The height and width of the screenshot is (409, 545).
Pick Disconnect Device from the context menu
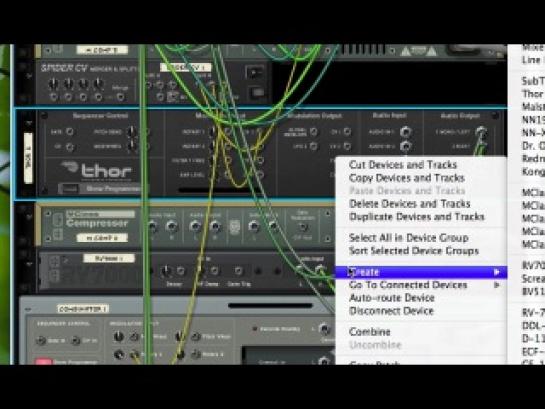click(x=391, y=311)
